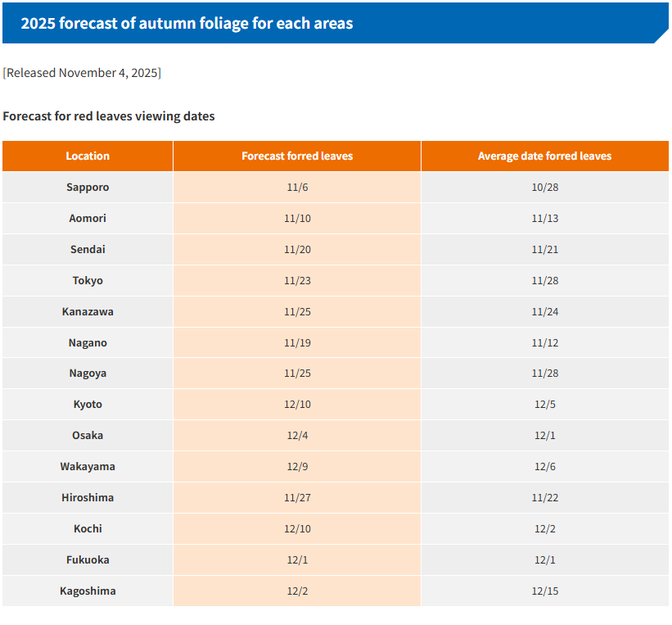
Task: Click Osaka's forecast date 12/4
Action: pyautogui.click(x=297, y=435)
